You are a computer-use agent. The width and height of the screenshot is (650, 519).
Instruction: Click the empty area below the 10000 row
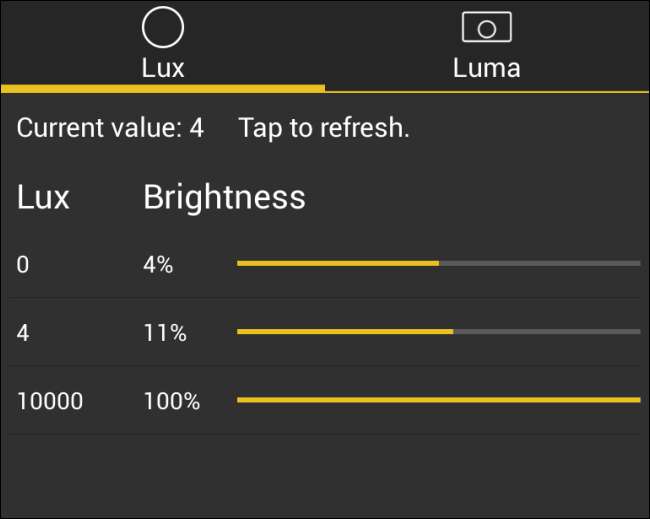click(x=325, y=475)
